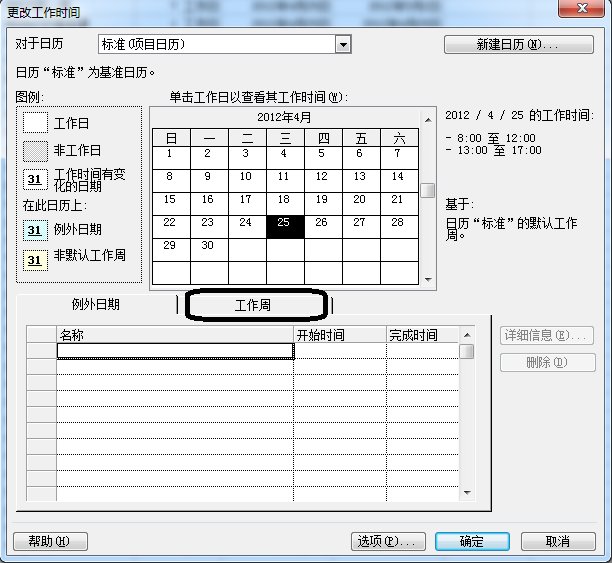Cancel the dialog with 取消
Image resolution: width=612 pixels, height=563 pixels.
click(558, 541)
